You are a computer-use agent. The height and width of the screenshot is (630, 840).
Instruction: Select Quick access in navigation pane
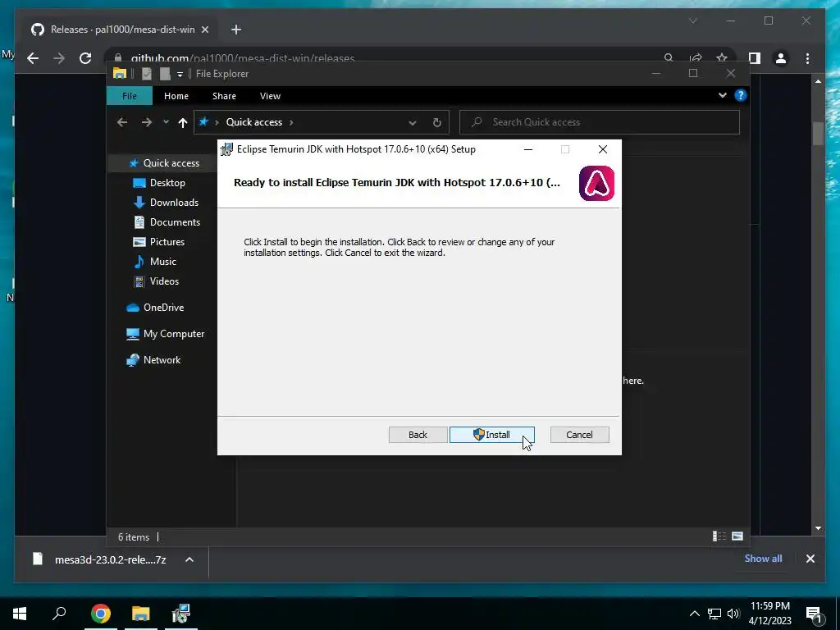point(171,163)
